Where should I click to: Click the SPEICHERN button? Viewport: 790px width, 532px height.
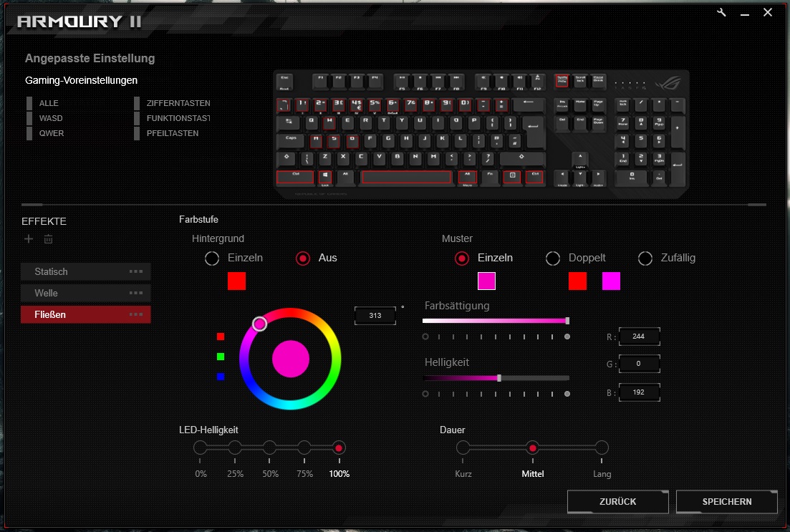pyautogui.click(x=726, y=502)
